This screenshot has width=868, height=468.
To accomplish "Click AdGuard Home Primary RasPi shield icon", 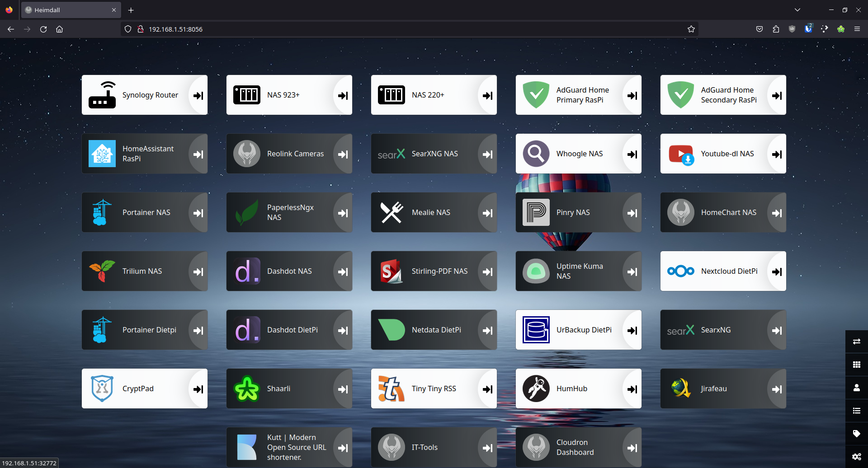I will tap(536, 95).
